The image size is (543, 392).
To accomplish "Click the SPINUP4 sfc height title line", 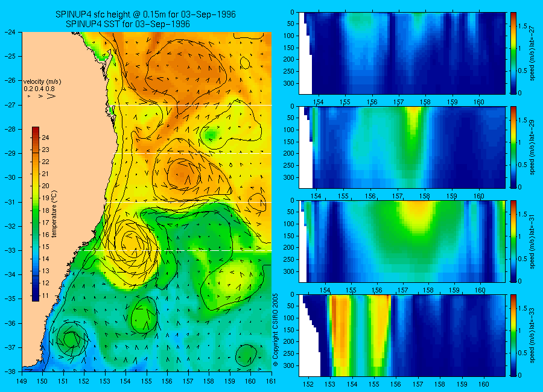I will [x=145, y=14].
